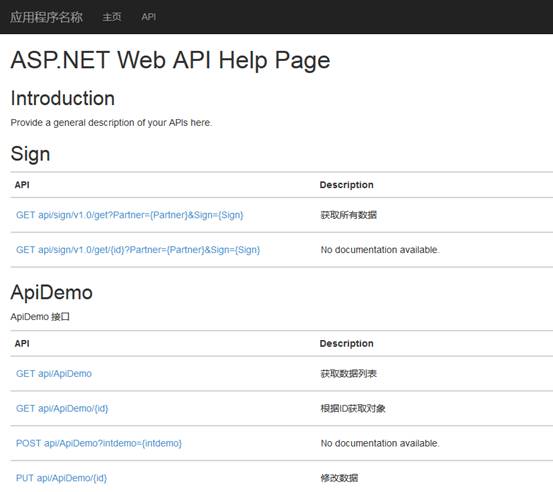Click the ApiDemo table API column header
Viewport: 553px width, 492px height.
tap(22, 344)
